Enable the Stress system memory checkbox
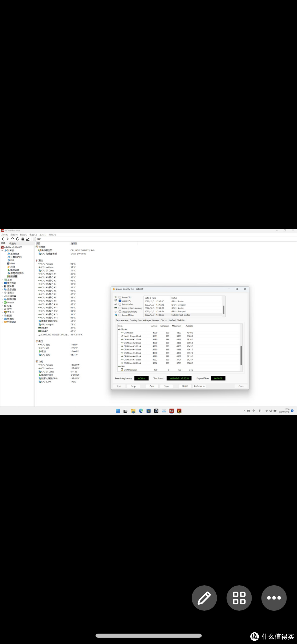 [120, 308]
